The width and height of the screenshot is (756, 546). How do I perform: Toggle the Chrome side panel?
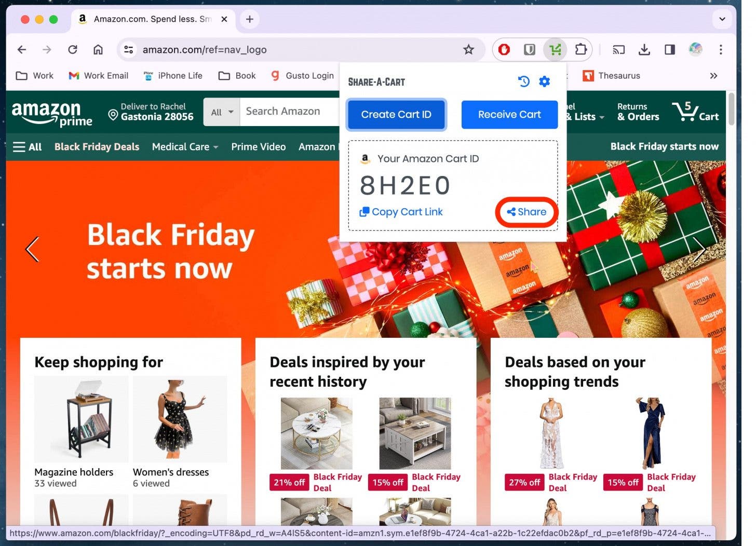pyautogui.click(x=670, y=49)
